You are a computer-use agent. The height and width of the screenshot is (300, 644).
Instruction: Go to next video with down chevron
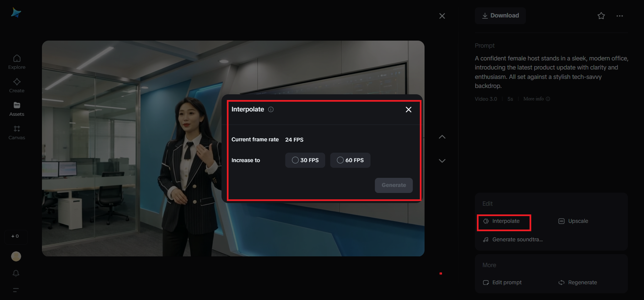tap(442, 161)
